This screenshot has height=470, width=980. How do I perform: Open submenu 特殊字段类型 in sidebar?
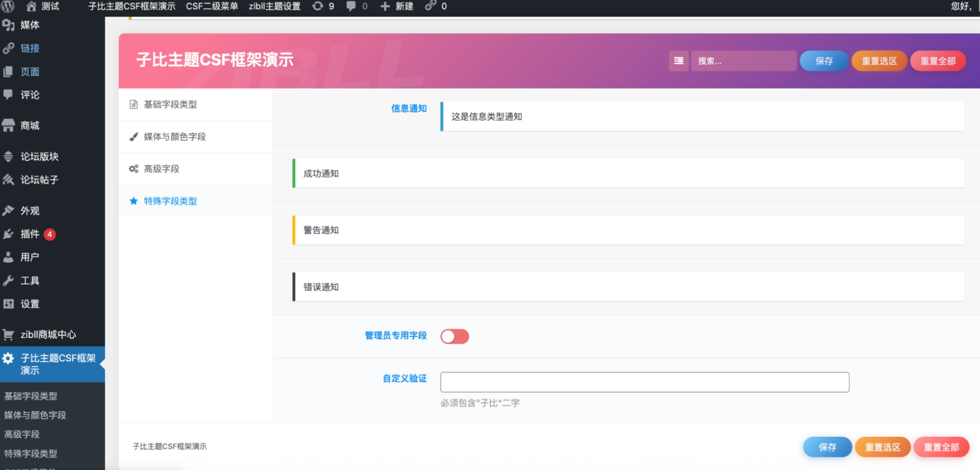(x=31, y=453)
